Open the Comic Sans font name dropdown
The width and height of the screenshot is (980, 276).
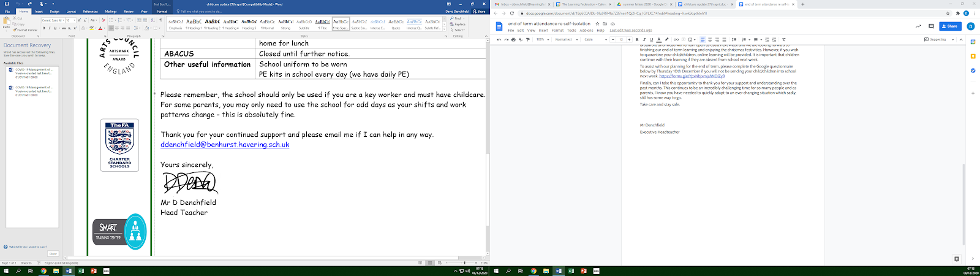coord(63,20)
